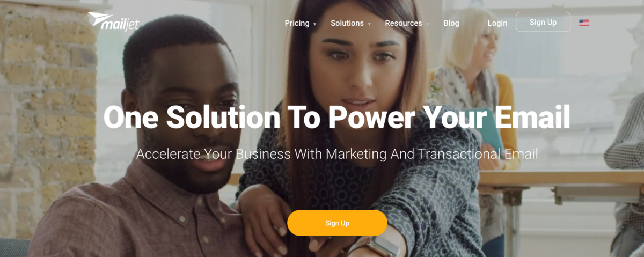Viewport: 644px width, 257px height.
Task: Go to the Blog page
Action: [x=451, y=23]
